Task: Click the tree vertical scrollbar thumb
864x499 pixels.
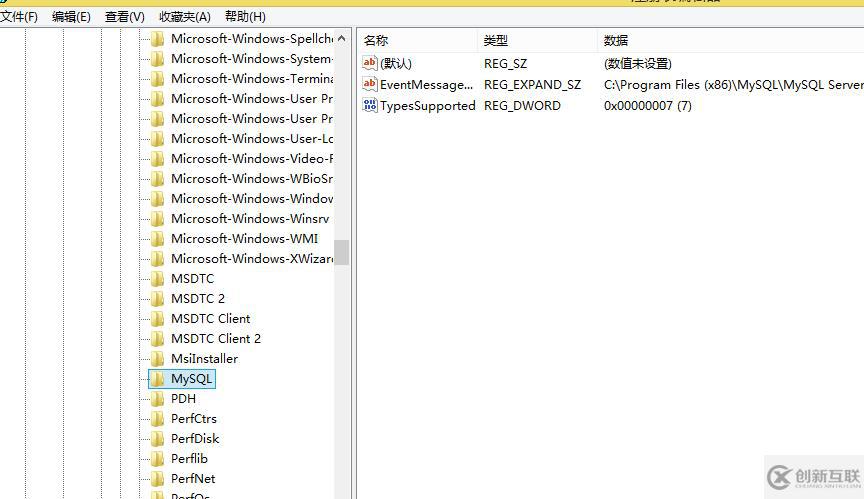Action: 342,252
